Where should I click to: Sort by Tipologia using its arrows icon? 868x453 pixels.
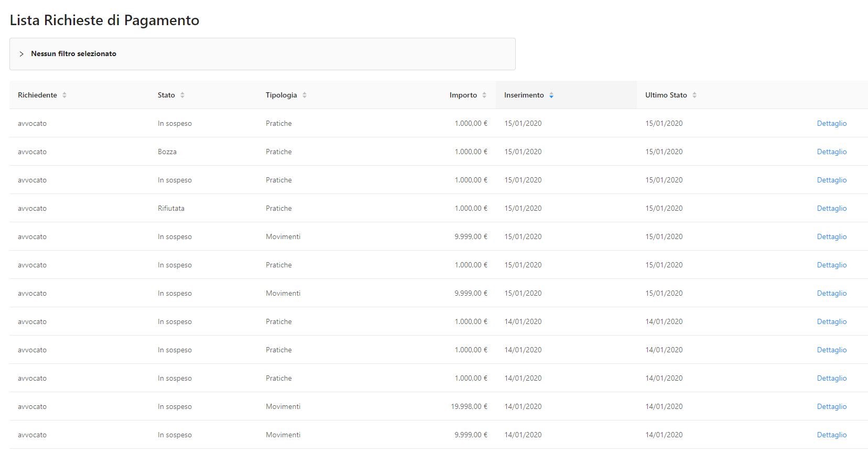coord(305,95)
